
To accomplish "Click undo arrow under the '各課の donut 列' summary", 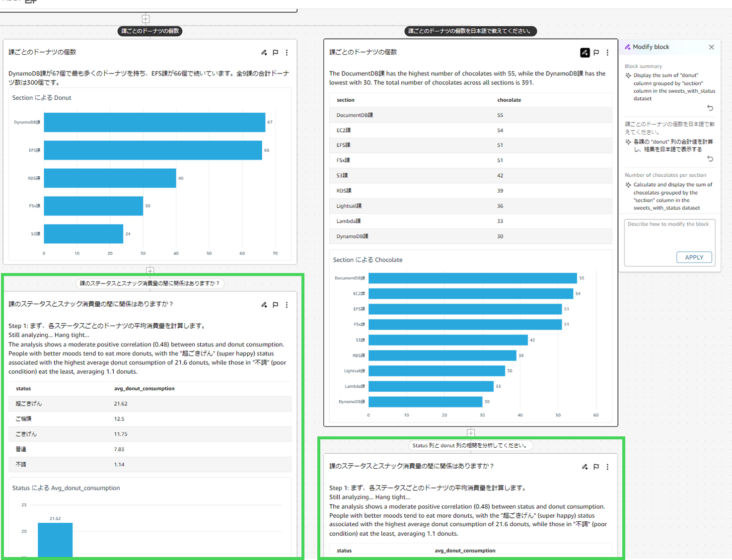I will coord(710,159).
